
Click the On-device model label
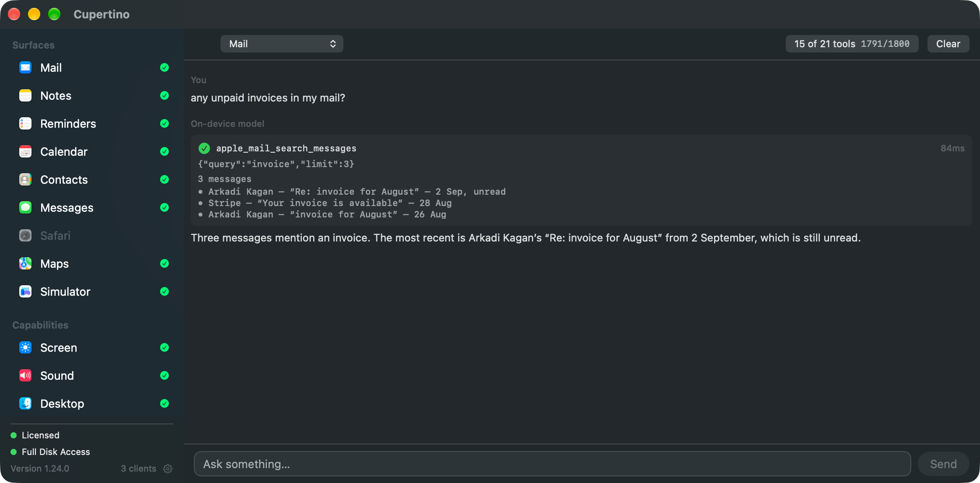(x=227, y=124)
